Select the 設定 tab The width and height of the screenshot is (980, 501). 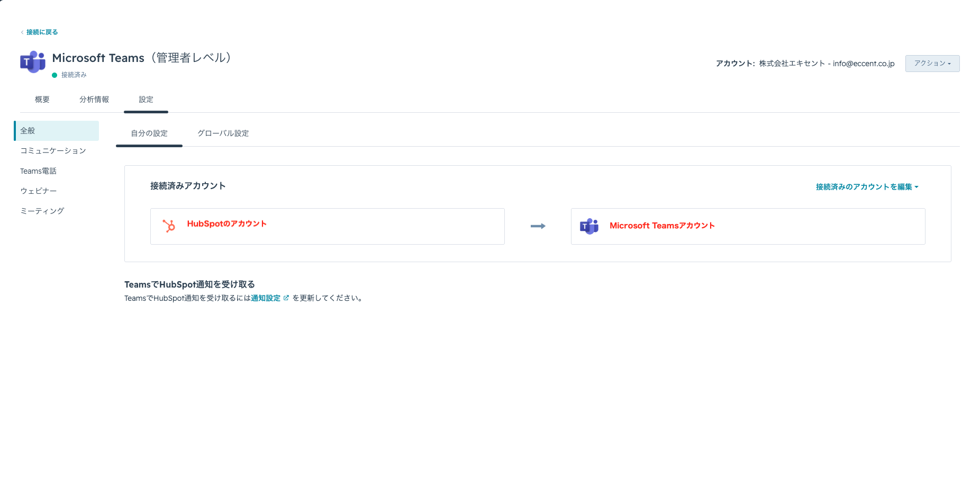(x=146, y=100)
